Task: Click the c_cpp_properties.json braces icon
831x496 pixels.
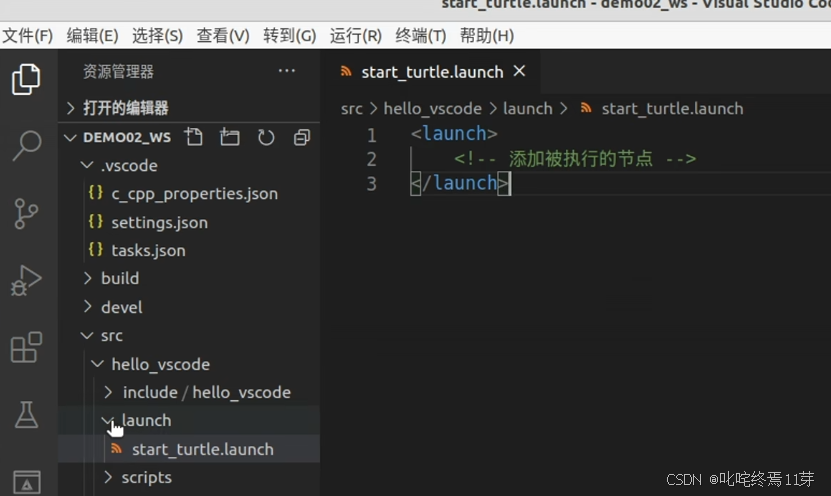Action: click(96, 192)
